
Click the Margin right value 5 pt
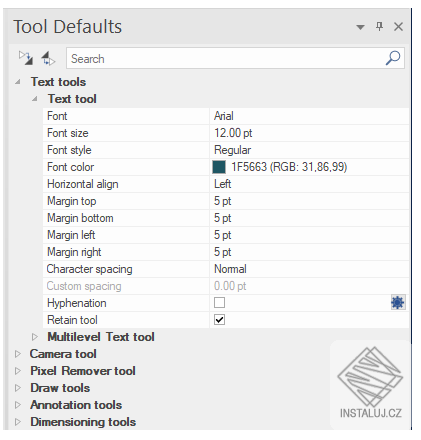[x=222, y=252]
